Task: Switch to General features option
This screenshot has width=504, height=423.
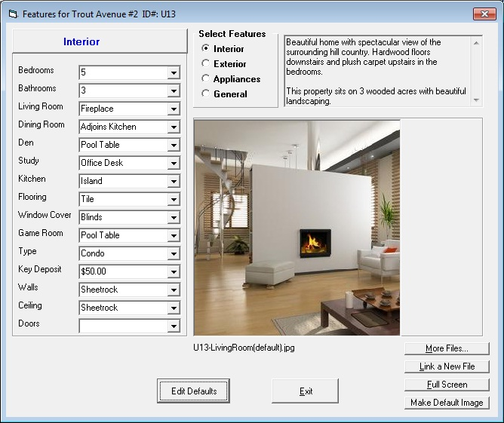Action: 206,94
